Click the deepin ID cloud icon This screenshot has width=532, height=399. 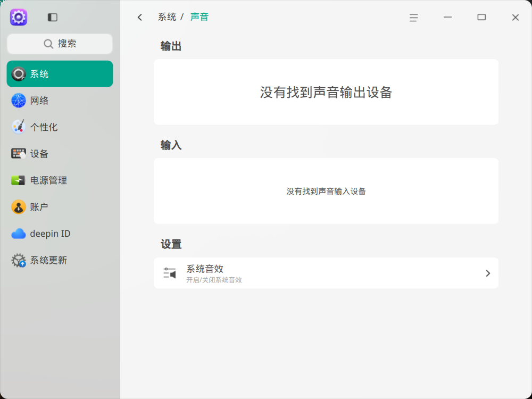pos(19,234)
